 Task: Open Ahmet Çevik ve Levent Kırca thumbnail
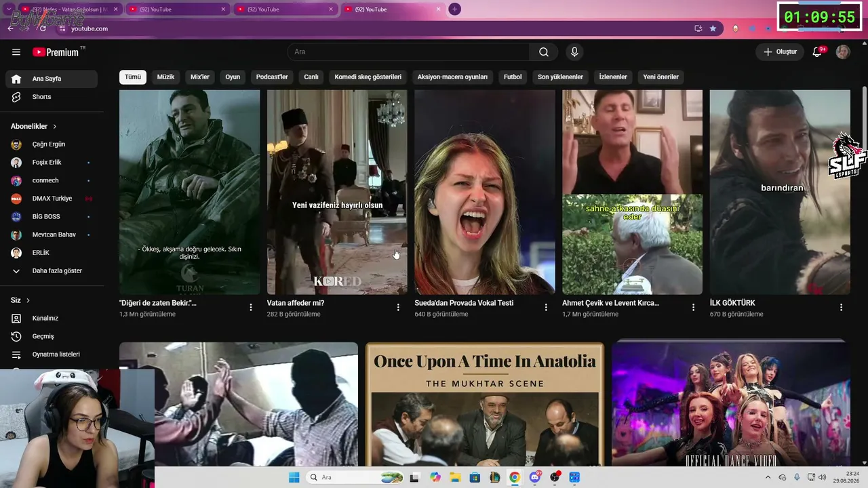coord(632,192)
